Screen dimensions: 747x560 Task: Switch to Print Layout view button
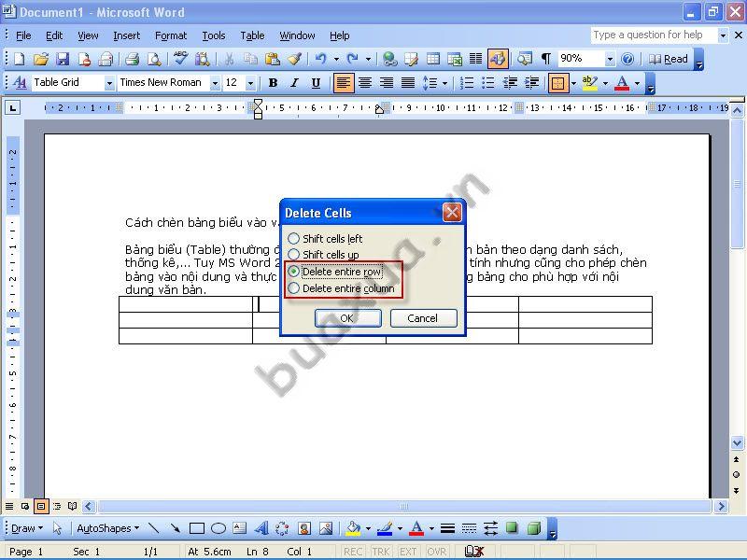[41, 506]
